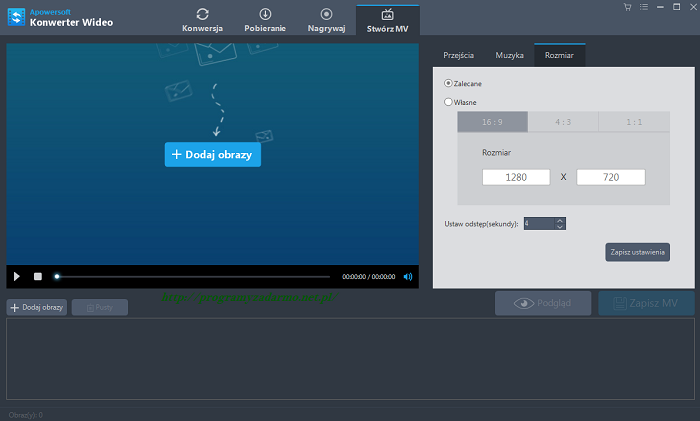Switch to the Muzyka settings tab
Image resolution: width=700 pixels, height=421 pixels.
509,55
